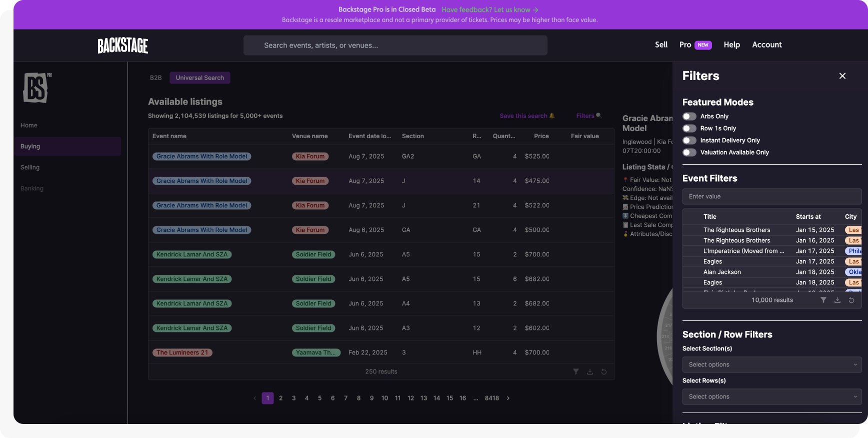Click Save this search link

click(527, 116)
